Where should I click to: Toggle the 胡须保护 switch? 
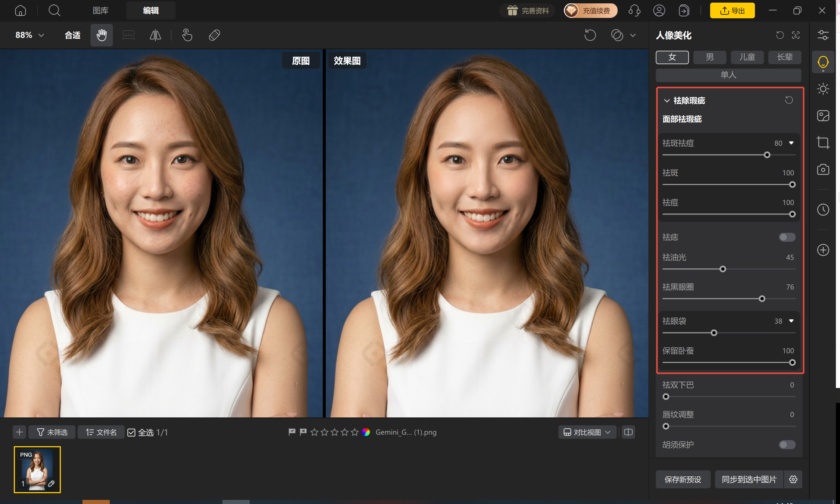[787, 445]
